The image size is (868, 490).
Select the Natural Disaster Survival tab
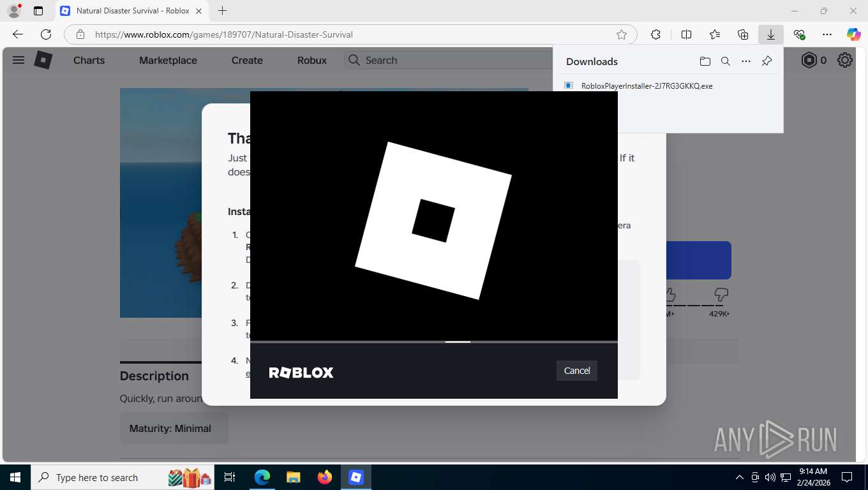point(131,11)
